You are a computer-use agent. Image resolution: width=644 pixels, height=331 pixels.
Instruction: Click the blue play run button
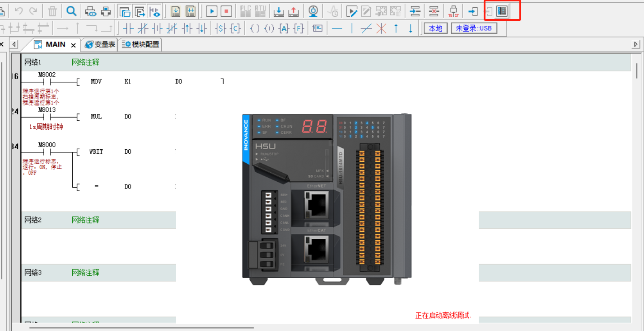(x=212, y=11)
